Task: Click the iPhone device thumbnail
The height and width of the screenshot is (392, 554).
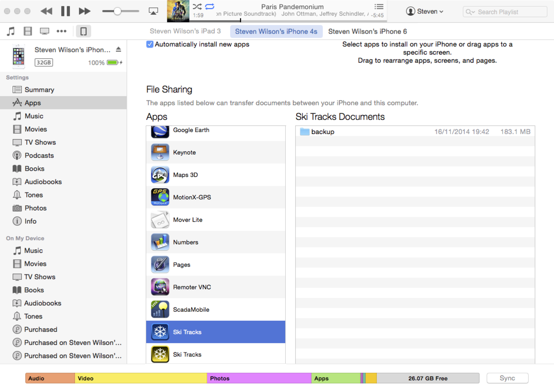Action: click(19, 56)
